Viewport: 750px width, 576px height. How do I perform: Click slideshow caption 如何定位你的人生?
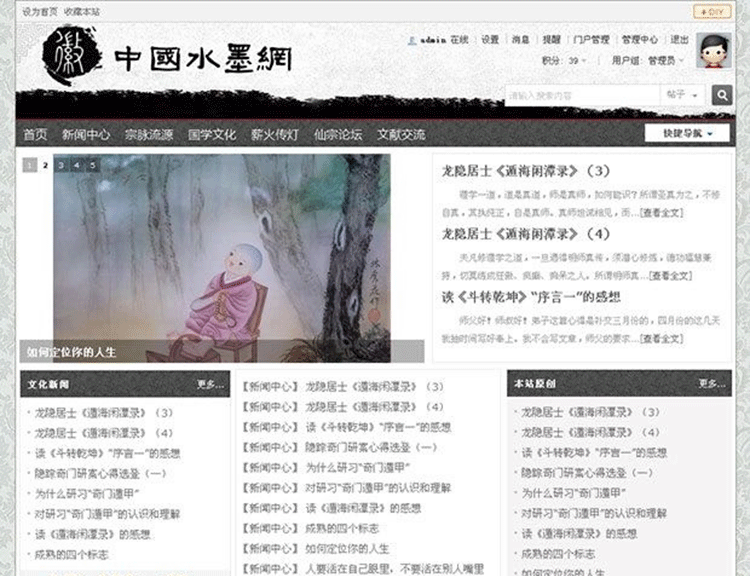[71, 353]
